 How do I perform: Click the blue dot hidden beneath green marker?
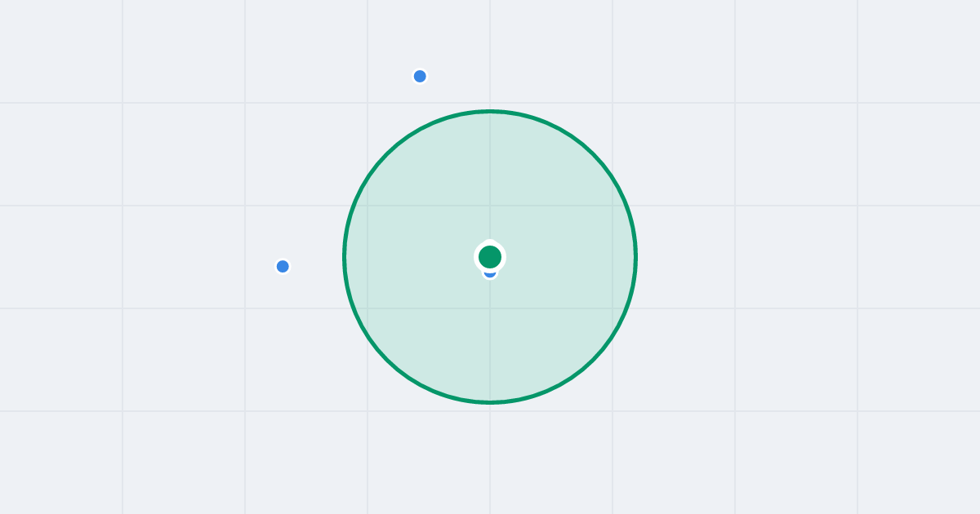[490, 276]
